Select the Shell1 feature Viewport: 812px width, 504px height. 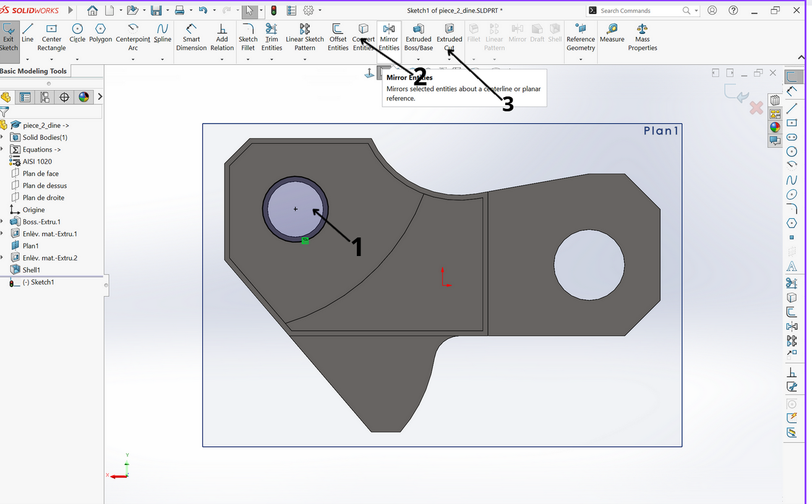[x=32, y=270]
